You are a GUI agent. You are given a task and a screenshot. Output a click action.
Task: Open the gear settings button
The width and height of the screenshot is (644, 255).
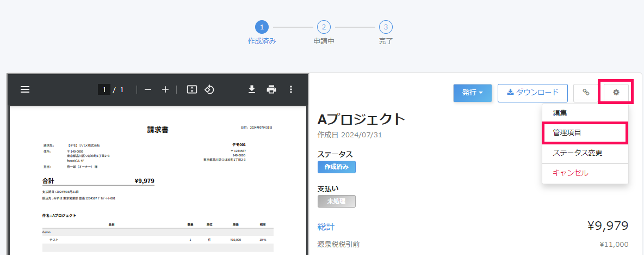pos(616,92)
